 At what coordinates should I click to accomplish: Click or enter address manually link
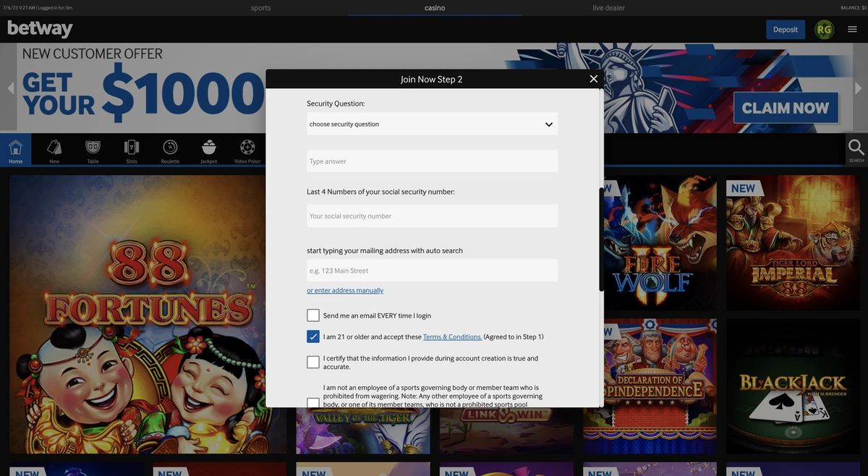[345, 290]
